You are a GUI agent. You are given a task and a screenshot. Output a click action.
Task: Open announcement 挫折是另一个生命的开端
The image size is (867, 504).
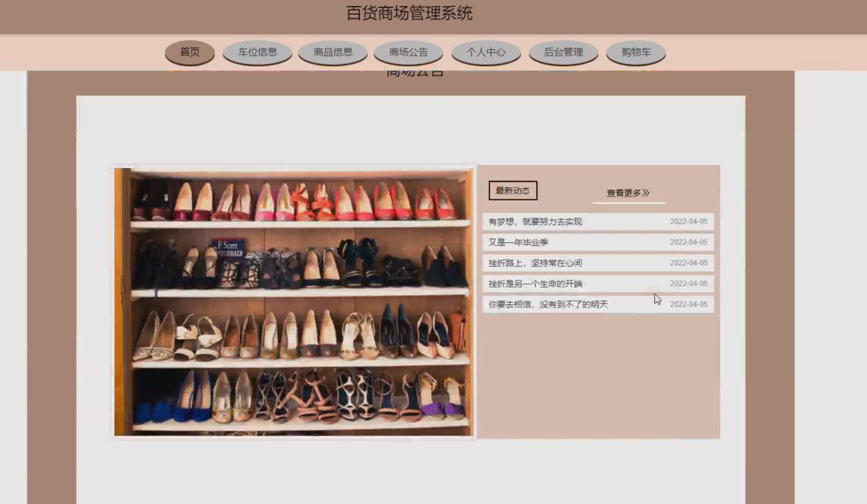click(534, 283)
